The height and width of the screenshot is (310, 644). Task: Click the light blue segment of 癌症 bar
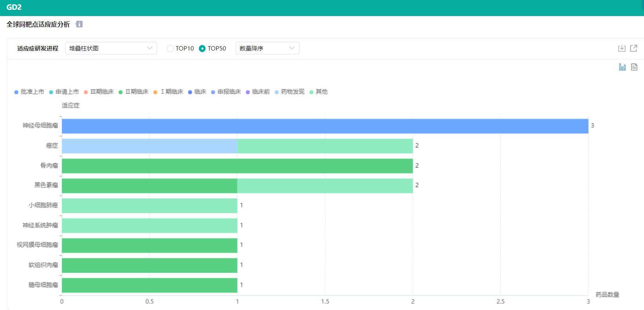coord(150,146)
